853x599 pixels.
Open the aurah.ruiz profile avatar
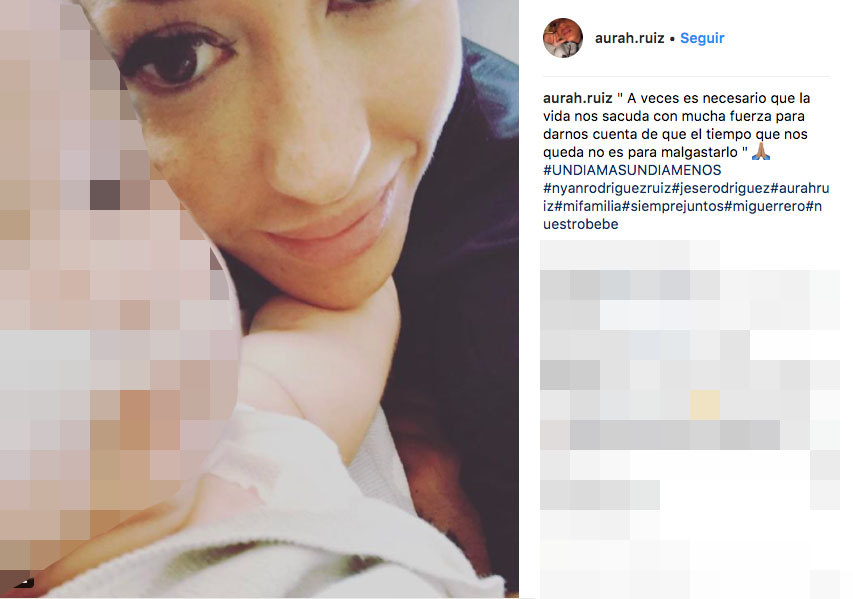pos(563,38)
